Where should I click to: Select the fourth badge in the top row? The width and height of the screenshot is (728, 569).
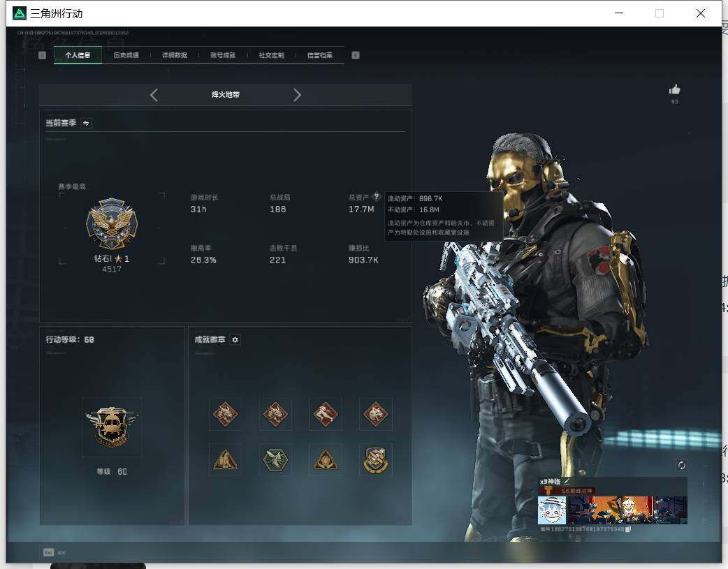376,414
